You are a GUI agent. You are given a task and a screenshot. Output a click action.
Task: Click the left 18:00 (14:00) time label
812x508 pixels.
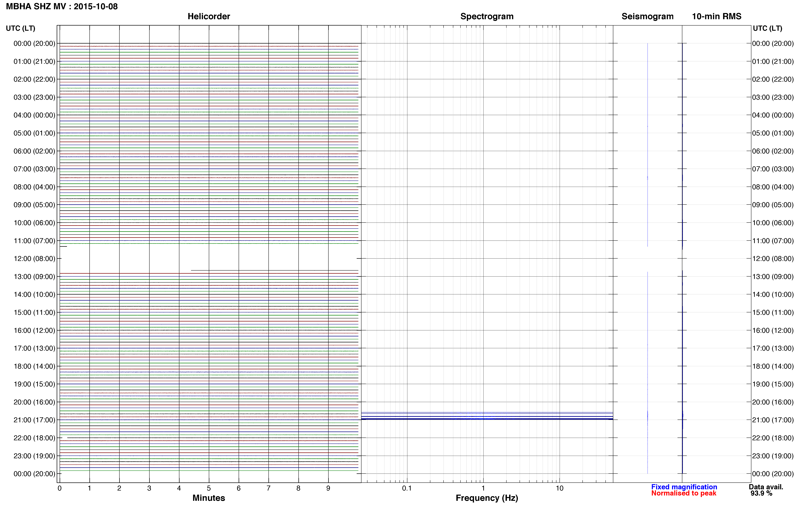pyautogui.click(x=34, y=366)
